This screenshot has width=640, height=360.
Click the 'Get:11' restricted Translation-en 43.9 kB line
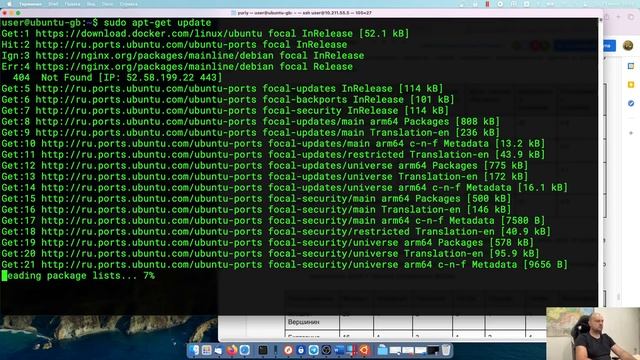point(273,155)
